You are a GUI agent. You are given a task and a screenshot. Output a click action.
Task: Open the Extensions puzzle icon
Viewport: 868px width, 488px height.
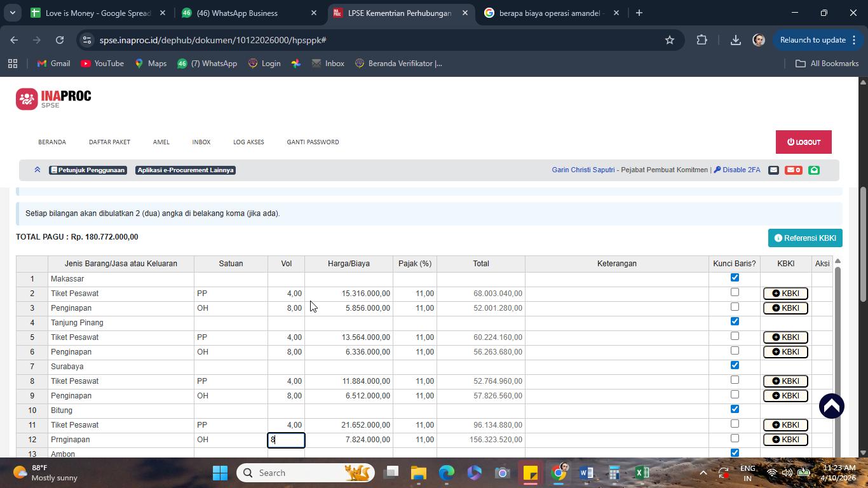702,40
